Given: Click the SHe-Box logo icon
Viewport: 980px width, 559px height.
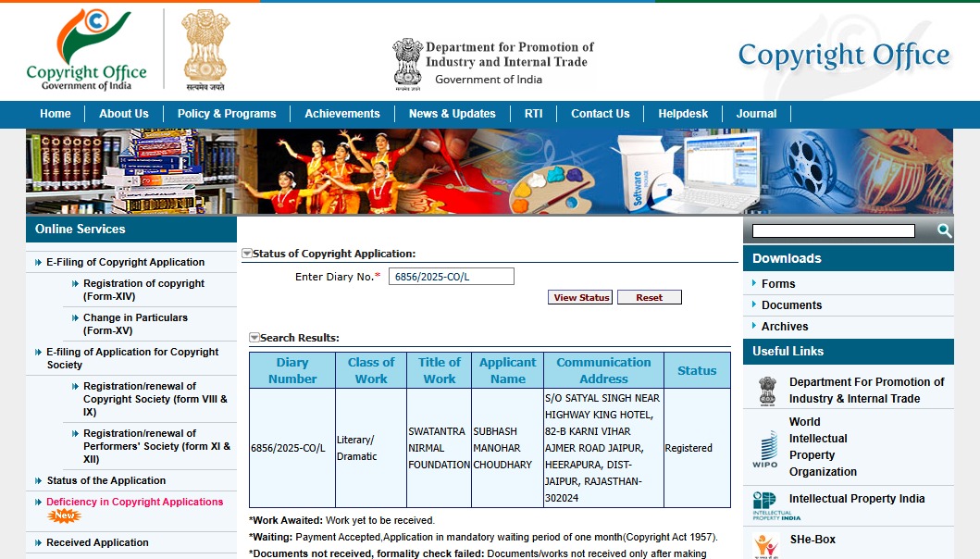Looking at the screenshot, I should click(766, 546).
